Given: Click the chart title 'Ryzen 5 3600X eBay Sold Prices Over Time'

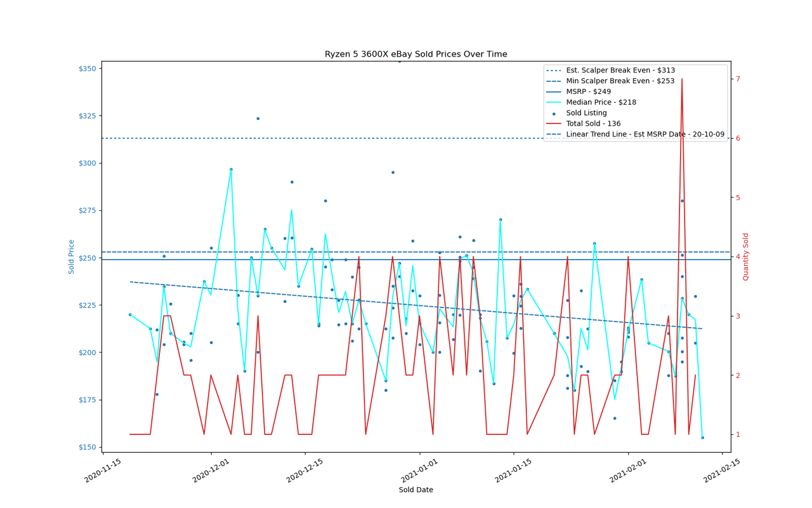Looking at the screenshot, I should (416, 54).
